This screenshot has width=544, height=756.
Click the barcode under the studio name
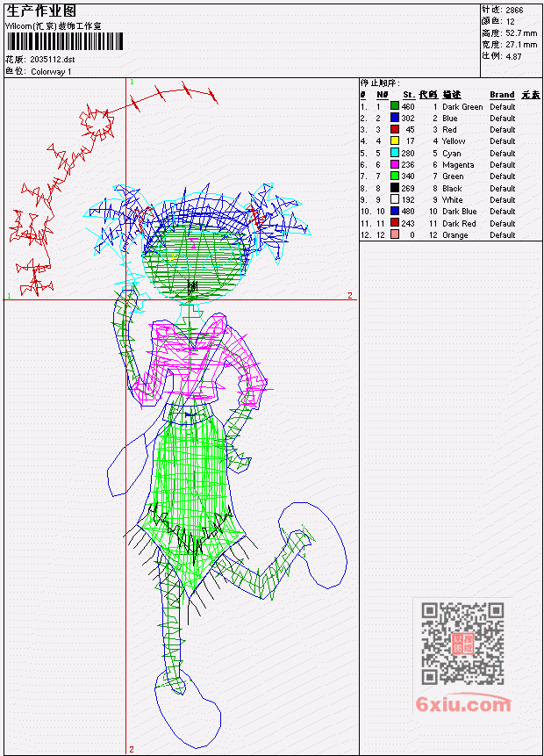pyautogui.click(x=65, y=41)
